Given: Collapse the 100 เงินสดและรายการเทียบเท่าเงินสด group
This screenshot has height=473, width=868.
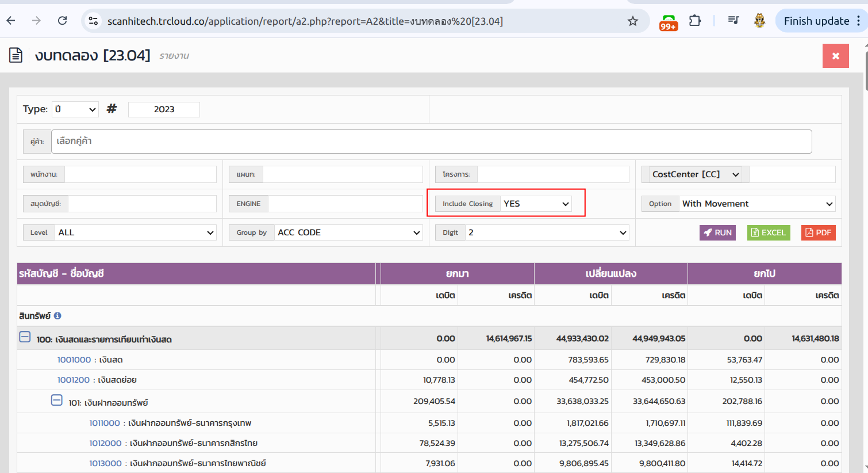Looking at the screenshot, I should pyautogui.click(x=25, y=337).
